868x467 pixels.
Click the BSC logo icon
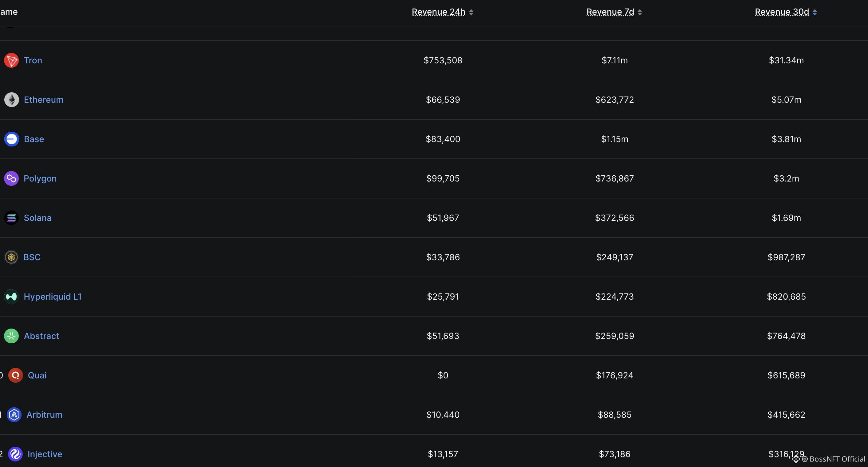click(x=11, y=257)
